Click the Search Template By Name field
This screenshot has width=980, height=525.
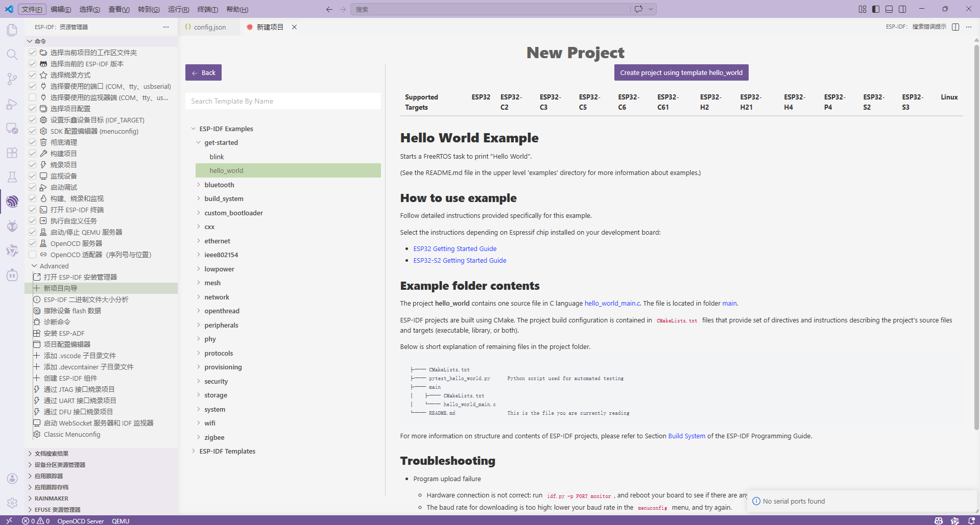[x=283, y=101]
